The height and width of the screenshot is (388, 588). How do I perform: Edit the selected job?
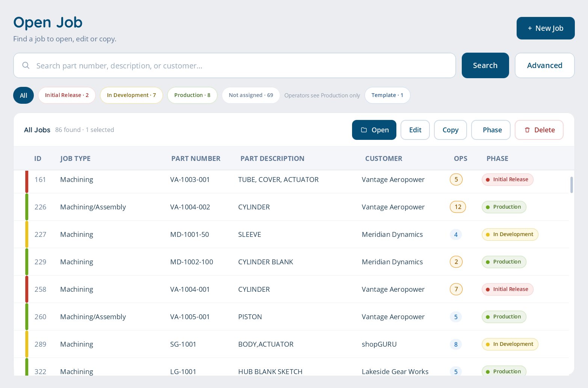tap(415, 130)
